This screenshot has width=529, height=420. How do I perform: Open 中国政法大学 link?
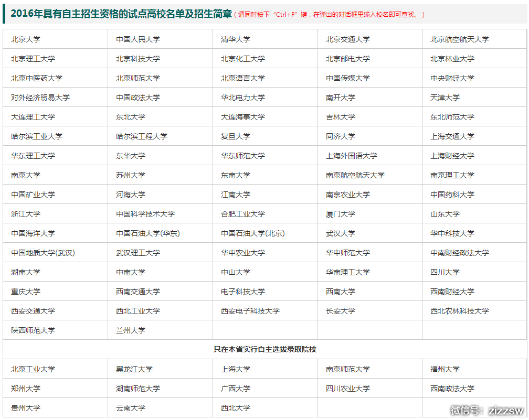[138, 98]
